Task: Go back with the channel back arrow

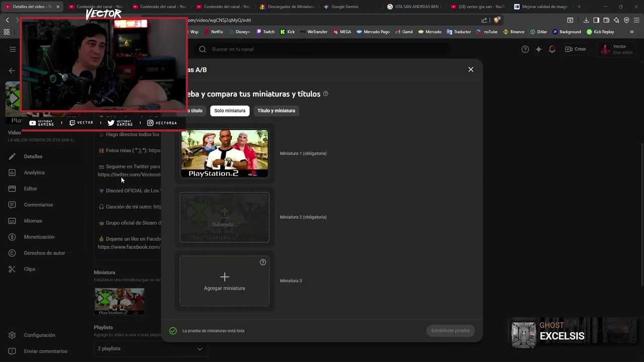Action: click(x=12, y=70)
